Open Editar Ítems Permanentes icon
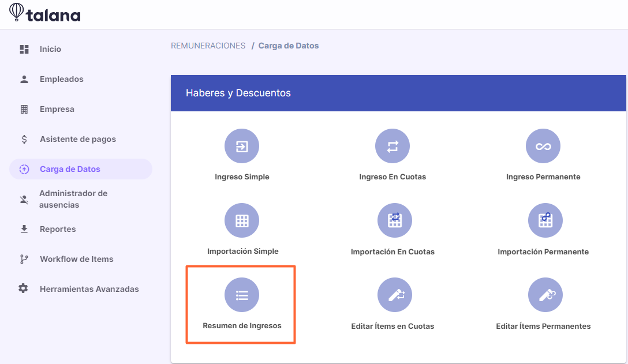This screenshot has width=628, height=364. [x=545, y=295]
